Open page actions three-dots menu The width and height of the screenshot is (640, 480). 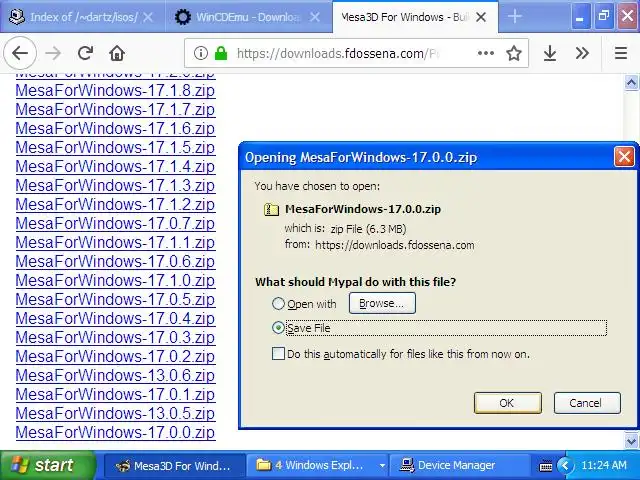(x=486, y=53)
